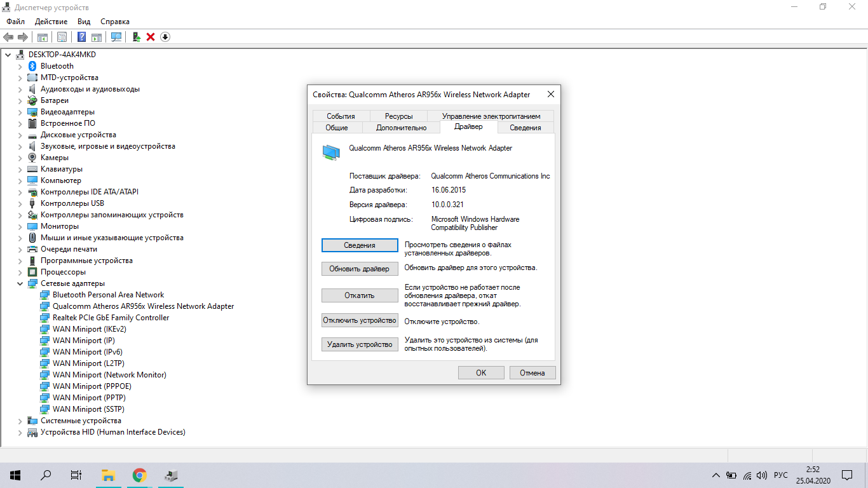
Task: Click the Forward arrow in the toolbar
Action: click(x=23, y=37)
